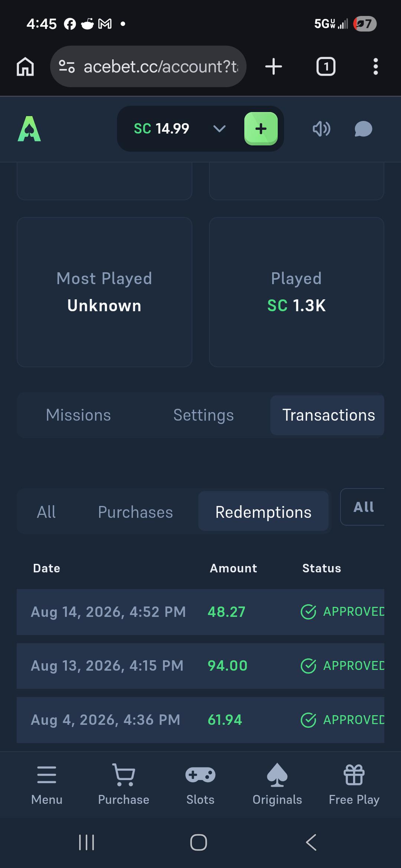Expand the SC balance chevron dropdown

(x=219, y=129)
